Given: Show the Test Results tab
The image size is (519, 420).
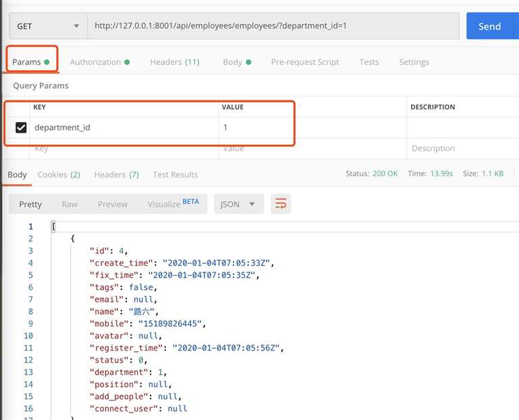Looking at the screenshot, I should point(175,175).
